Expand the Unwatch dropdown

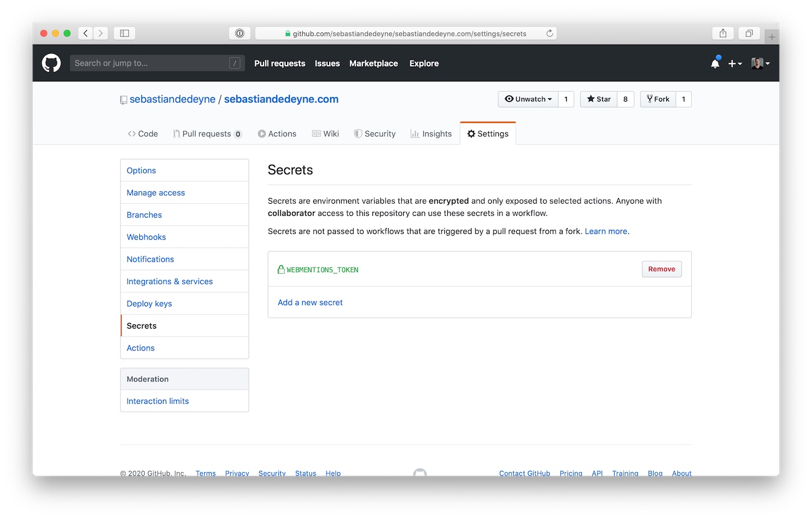[528, 99]
